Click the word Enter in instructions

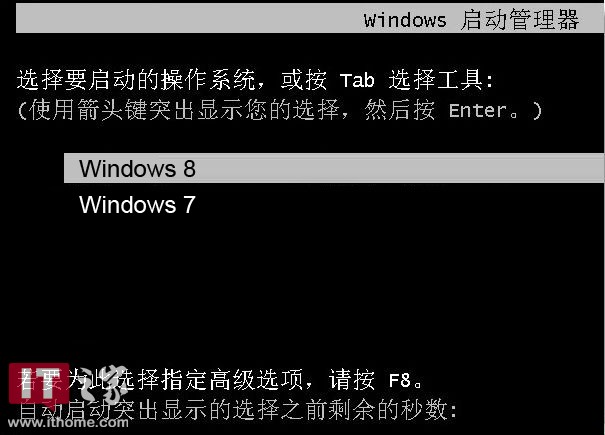click(478, 110)
